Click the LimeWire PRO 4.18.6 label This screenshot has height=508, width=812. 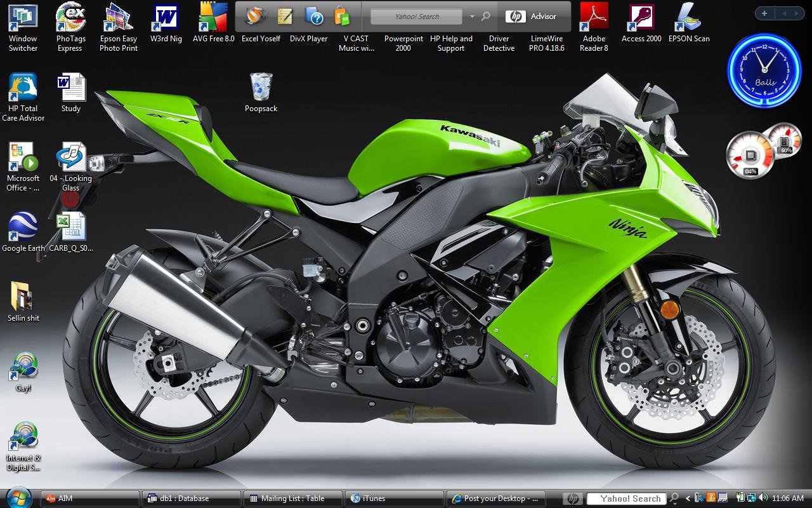[x=547, y=43]
